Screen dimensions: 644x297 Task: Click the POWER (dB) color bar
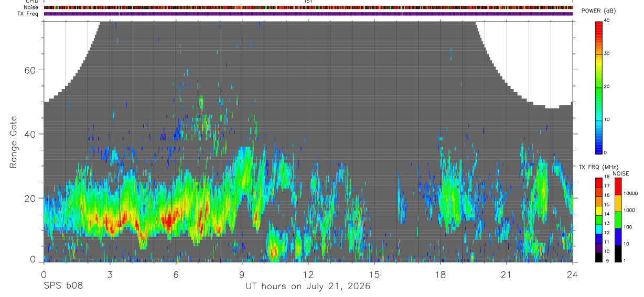[598, 86]
